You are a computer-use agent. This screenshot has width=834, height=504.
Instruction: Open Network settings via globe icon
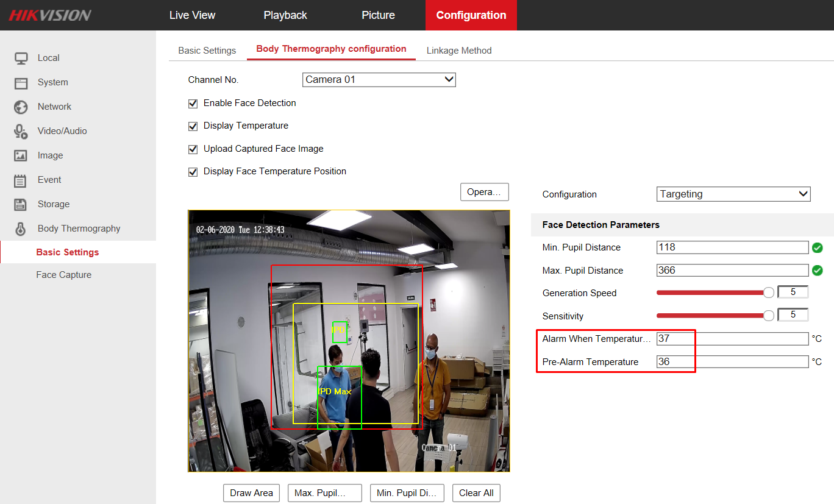point(21,107)
